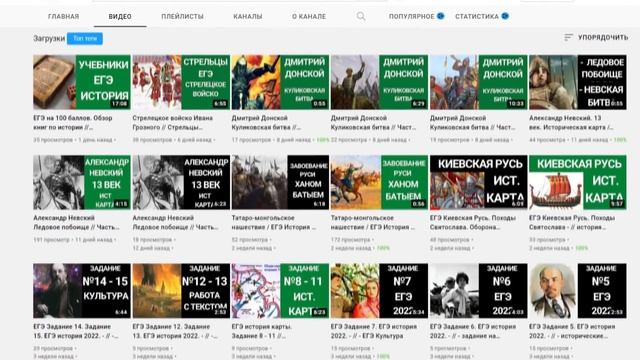Open the Упорядочить sort dropdown

[x=596, y=38]
